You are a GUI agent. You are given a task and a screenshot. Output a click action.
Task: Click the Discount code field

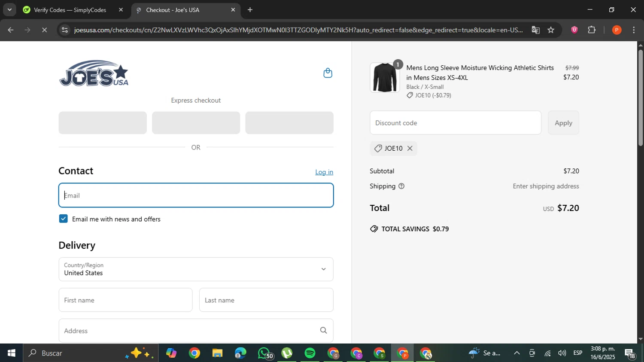point(456,122)
